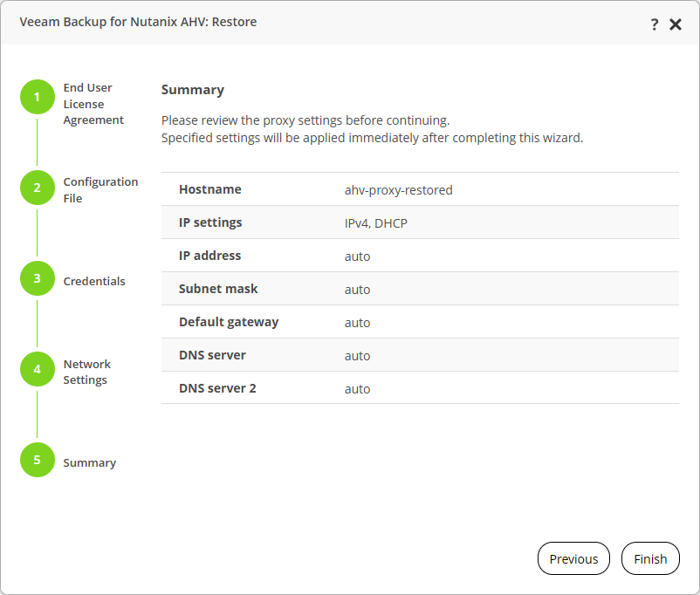
Task: Select the DNS server row label
Action: 212,355
